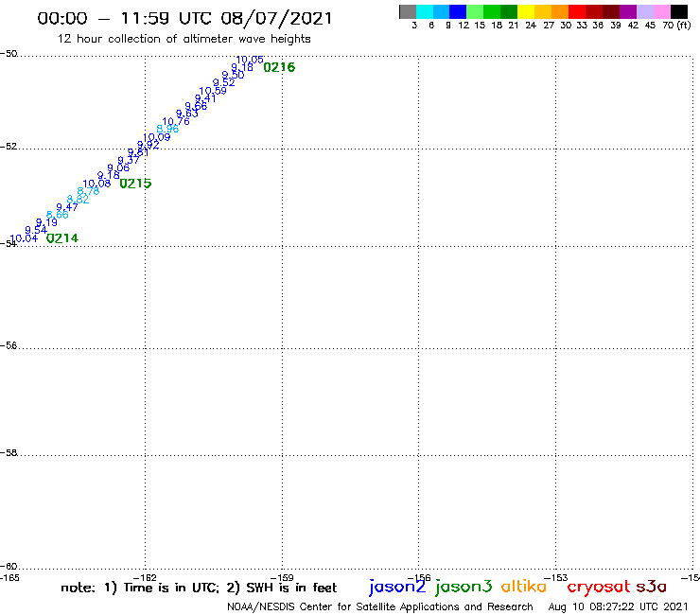Click the wave height reading 10.59

pyautogui.click(x=213, y=91)
